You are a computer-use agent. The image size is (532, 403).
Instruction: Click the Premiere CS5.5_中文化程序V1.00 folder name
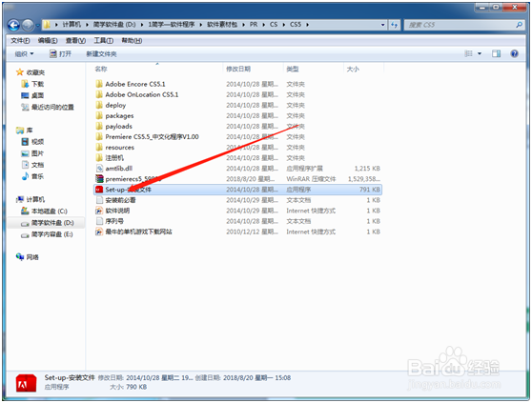click(152, 137)
